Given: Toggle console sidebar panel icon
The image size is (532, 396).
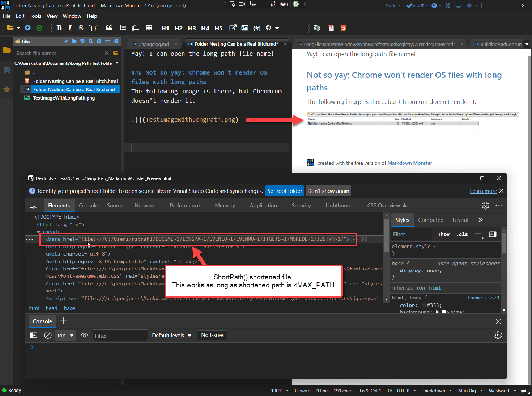Looking at the screenshot, I should click(x=33, y=335).
